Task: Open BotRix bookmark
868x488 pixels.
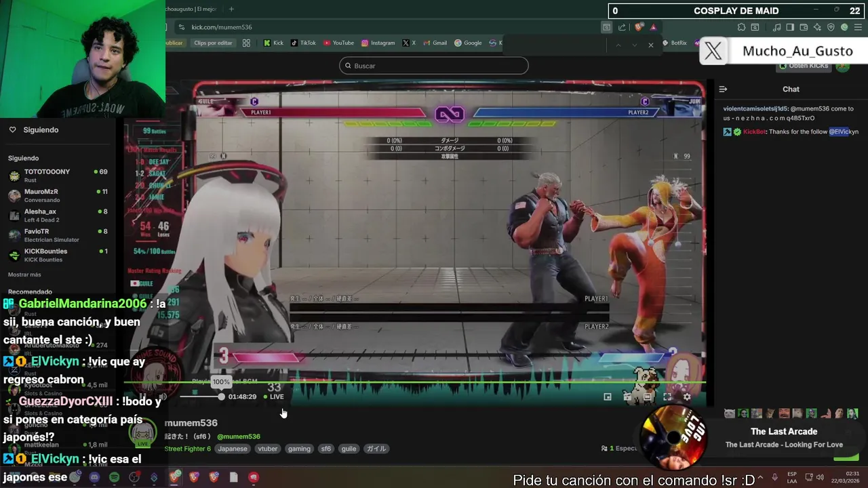Action: tap(674, 43)
